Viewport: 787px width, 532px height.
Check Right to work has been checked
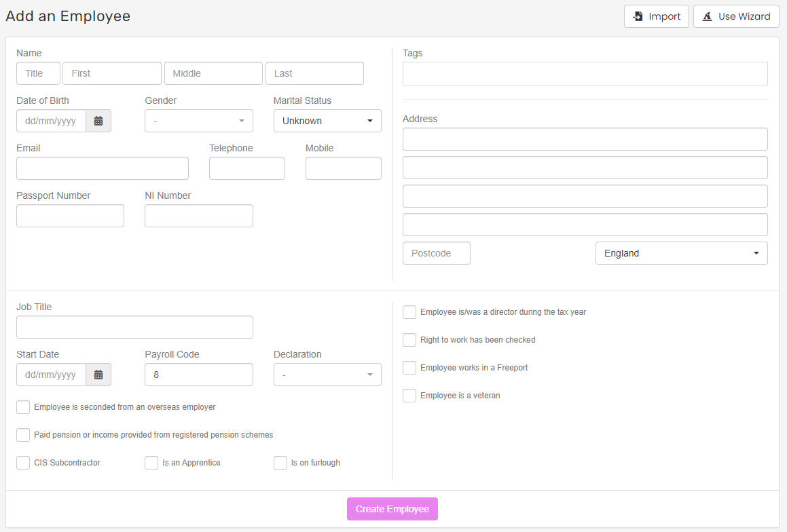click(409, 340)
